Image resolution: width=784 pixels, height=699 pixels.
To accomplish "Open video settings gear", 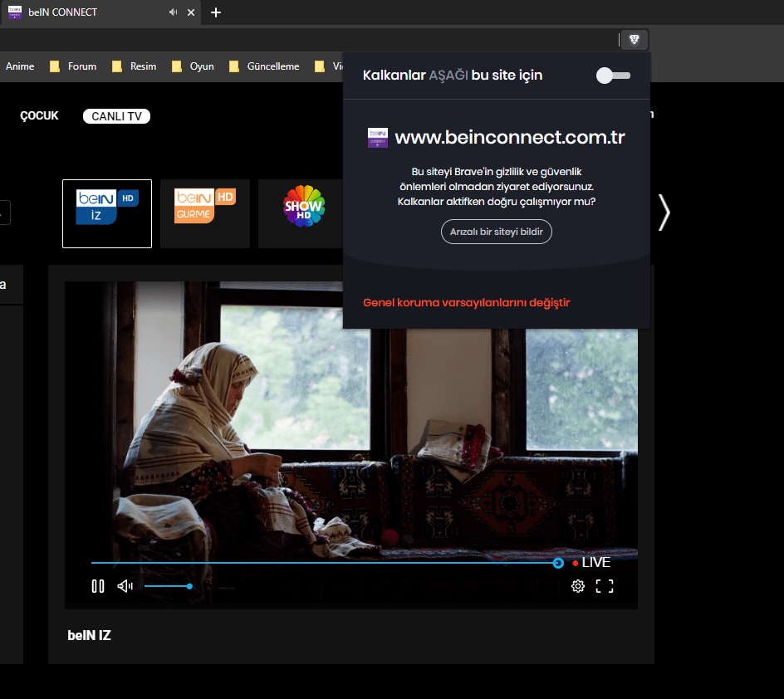I will (x=577, y=586).
